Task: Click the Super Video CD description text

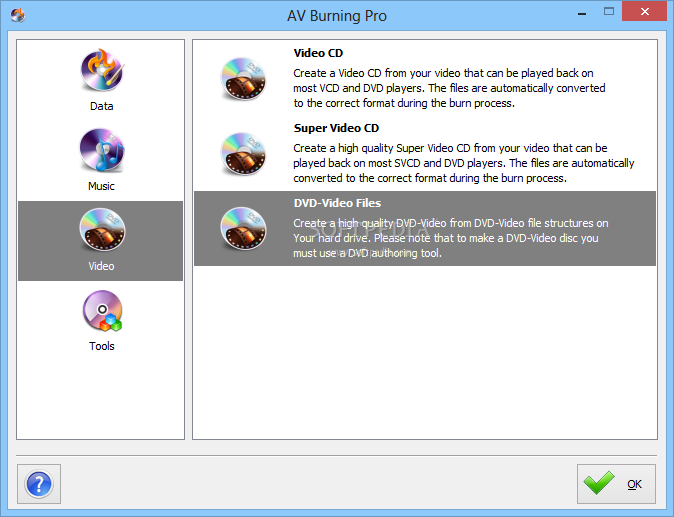Action: coord(463,163)
